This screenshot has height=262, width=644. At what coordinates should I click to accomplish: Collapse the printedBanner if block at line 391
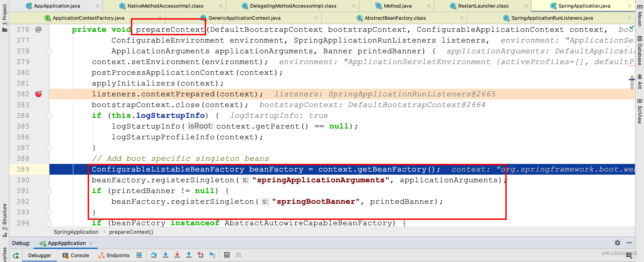[x=49, y=191]
